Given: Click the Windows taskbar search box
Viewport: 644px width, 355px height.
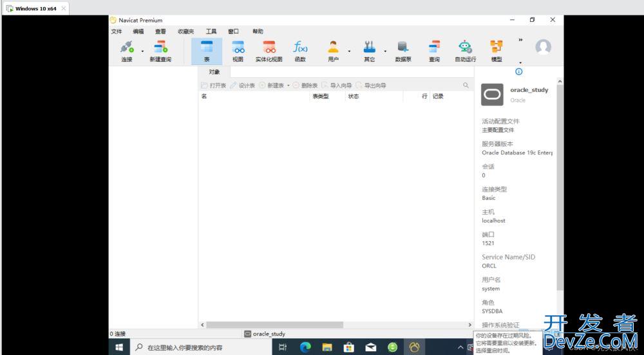Looking at the screenshot, I should tap(201, 347).
